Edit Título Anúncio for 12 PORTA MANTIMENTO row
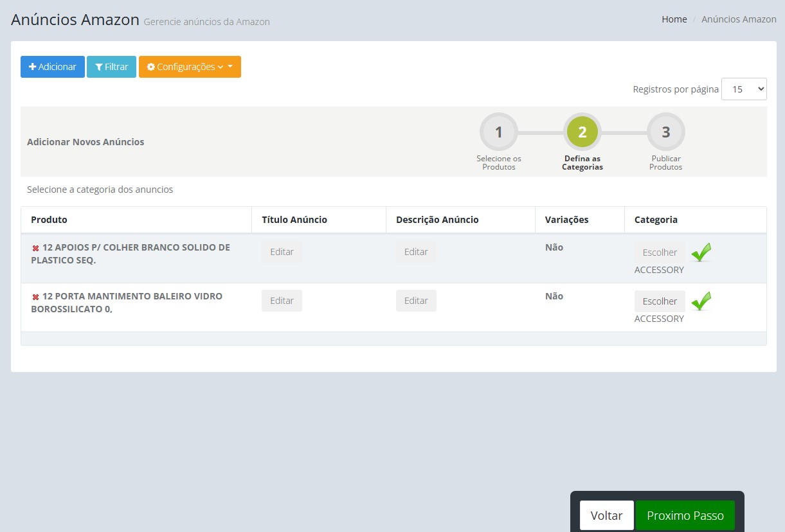This screenshot has height=532, width=785. click(x=282, y=301)
